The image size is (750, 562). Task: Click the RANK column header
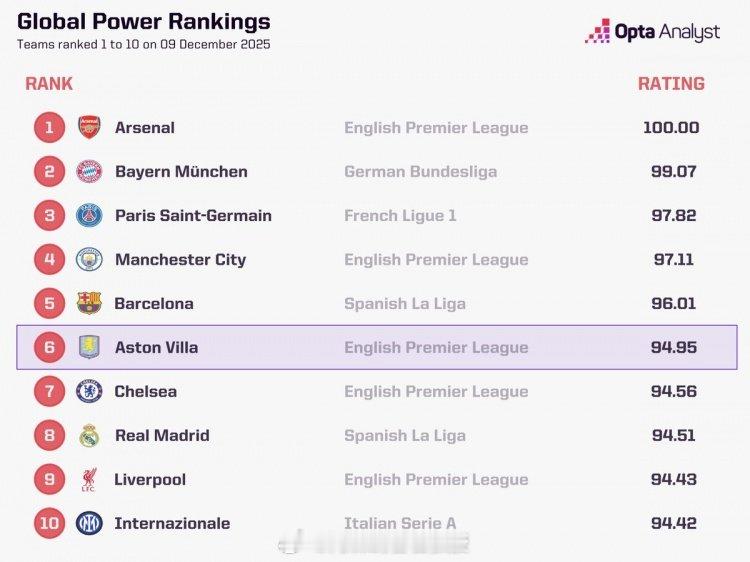coord(49,84)
